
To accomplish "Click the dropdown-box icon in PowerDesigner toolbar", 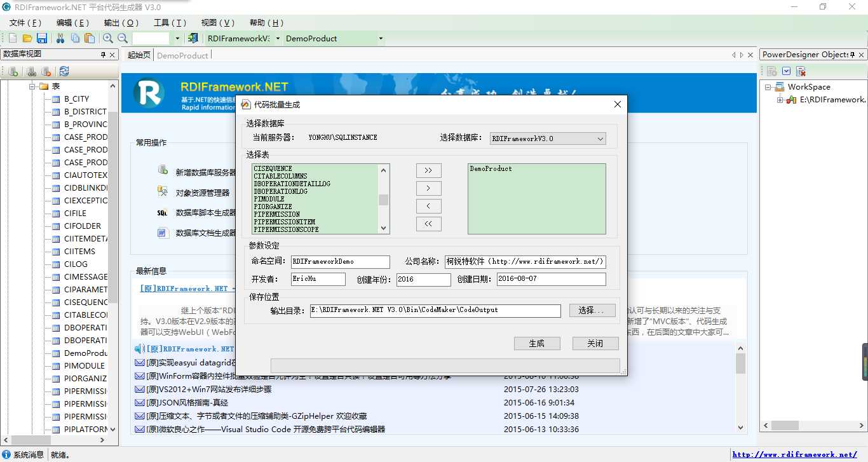I will click(x=787, y=71).
